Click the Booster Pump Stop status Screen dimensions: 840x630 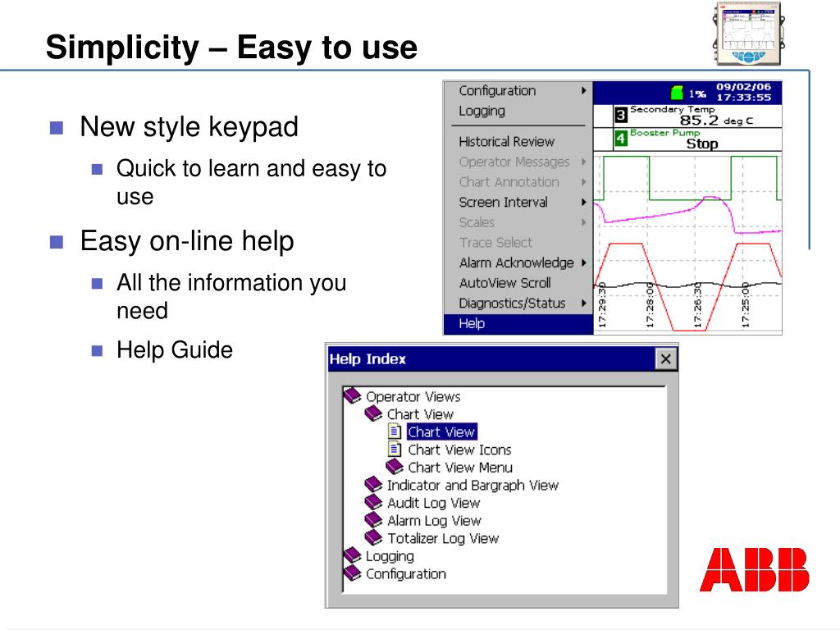(702, 144)
